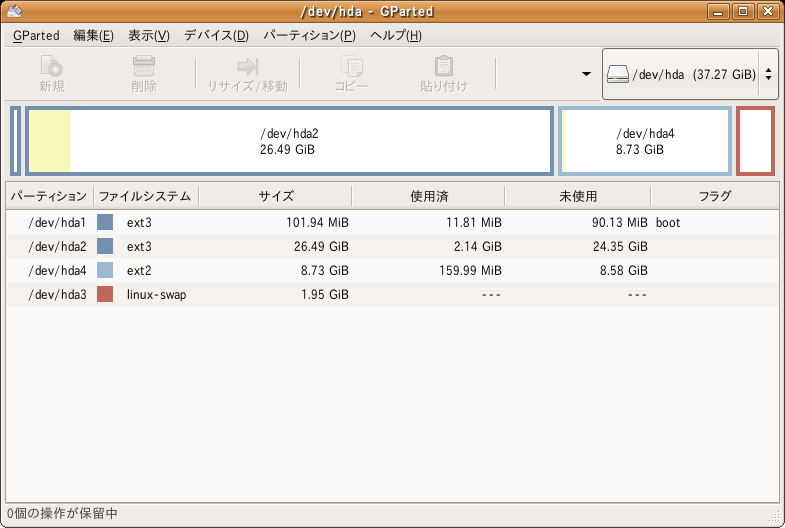
Task: Click the 2.14 GiB used cell
Action: click(x=478, y=246)
